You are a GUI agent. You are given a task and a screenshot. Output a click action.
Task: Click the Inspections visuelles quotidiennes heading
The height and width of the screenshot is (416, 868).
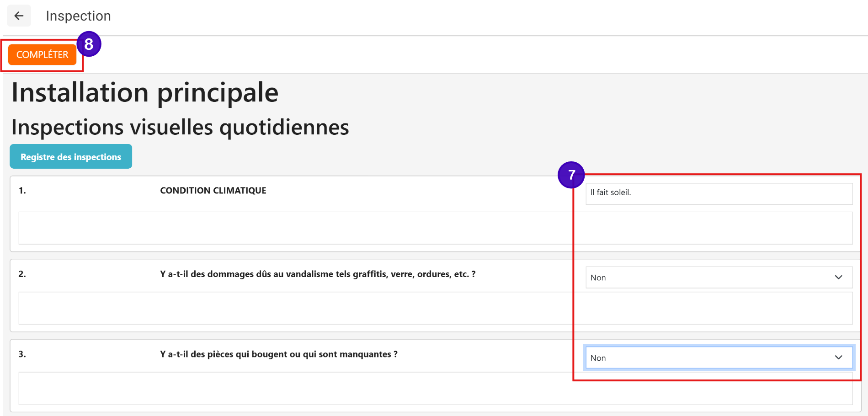(180, 127)
